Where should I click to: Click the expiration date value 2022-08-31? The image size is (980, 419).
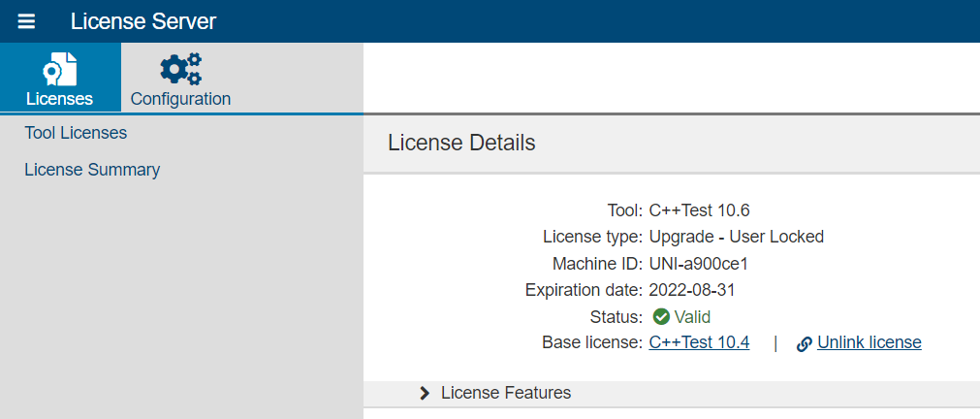click(x=692, y=290)
